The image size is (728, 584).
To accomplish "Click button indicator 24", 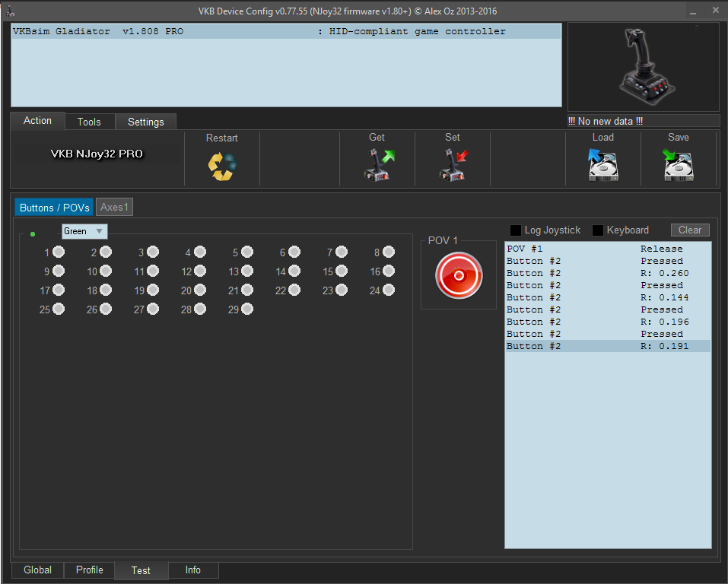I will click(389, 290).
